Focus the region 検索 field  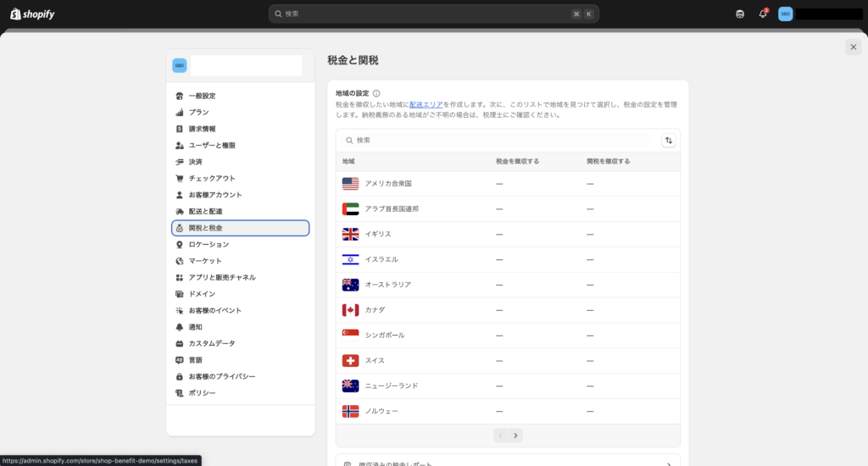tap(498, 141)
